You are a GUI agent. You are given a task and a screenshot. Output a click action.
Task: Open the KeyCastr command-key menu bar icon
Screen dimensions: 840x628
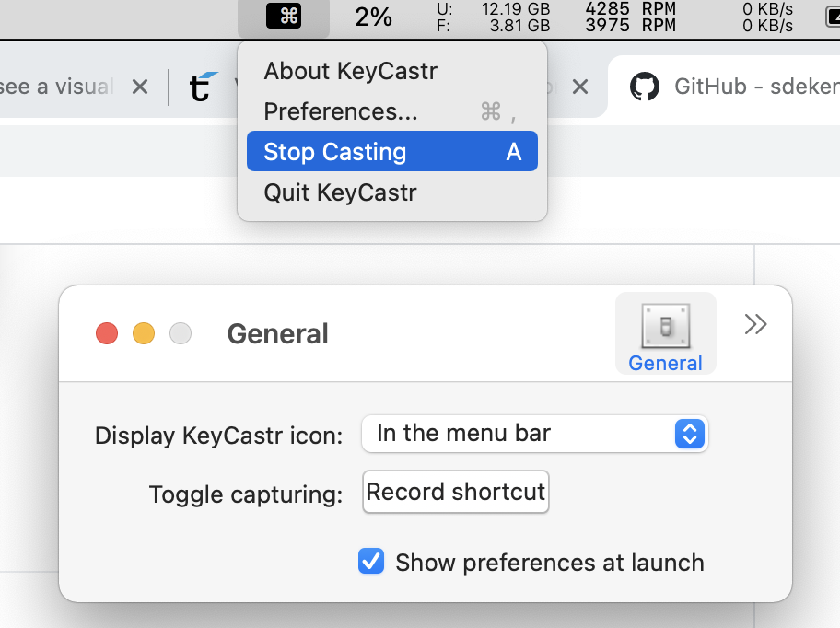284,17
